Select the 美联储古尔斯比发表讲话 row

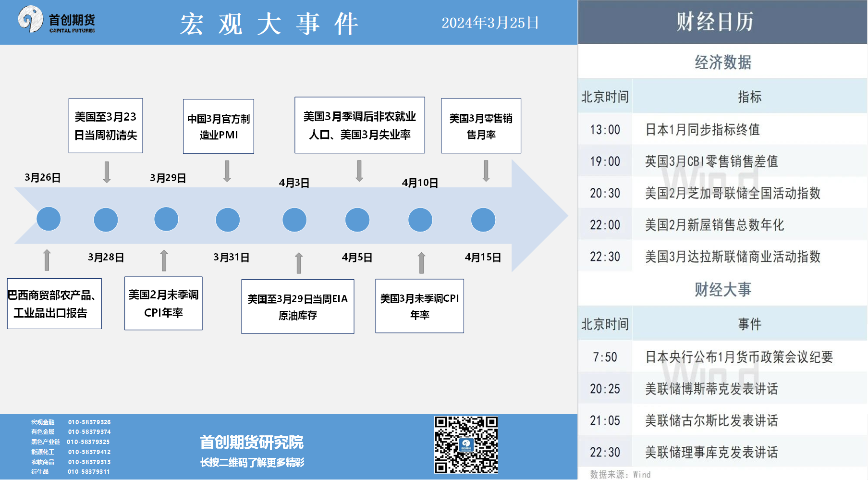tap(722, 420)
